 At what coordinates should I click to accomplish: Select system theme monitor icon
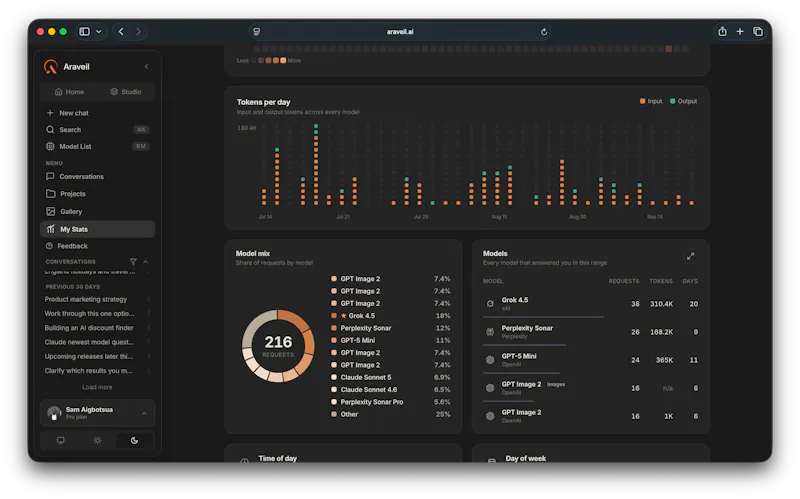(x=61, y=440)
